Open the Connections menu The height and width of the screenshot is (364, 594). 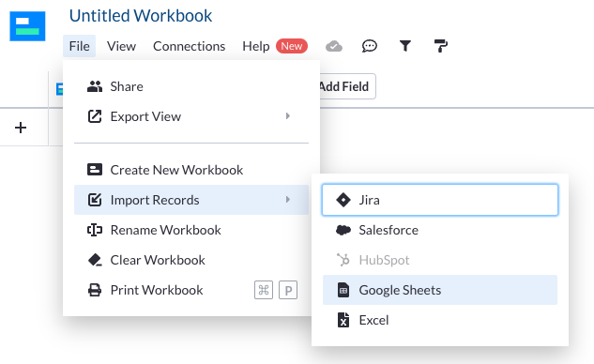click(x=189, y=46)
